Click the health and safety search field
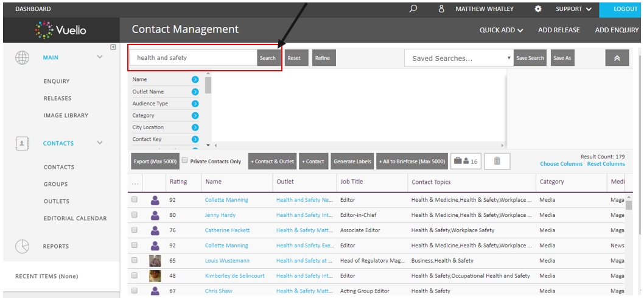The image size is (644, 298). (x=194, y=58)
